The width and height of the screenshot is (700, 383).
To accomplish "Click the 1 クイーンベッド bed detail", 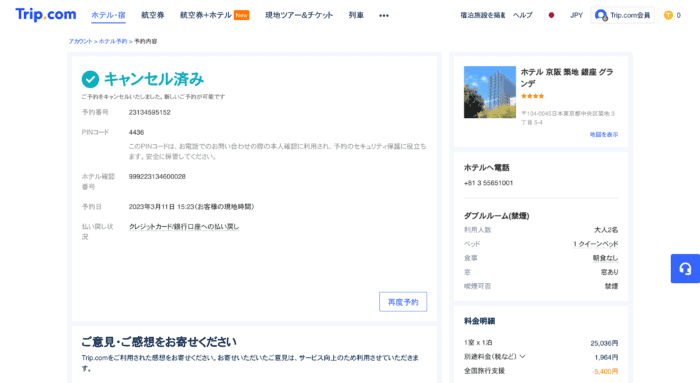I will (596, 244).
